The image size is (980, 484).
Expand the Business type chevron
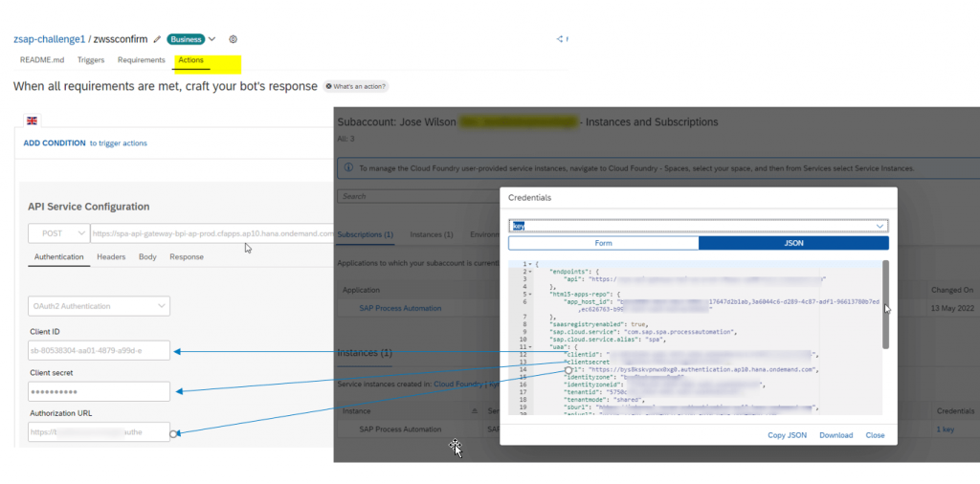[x=212, y=39]
